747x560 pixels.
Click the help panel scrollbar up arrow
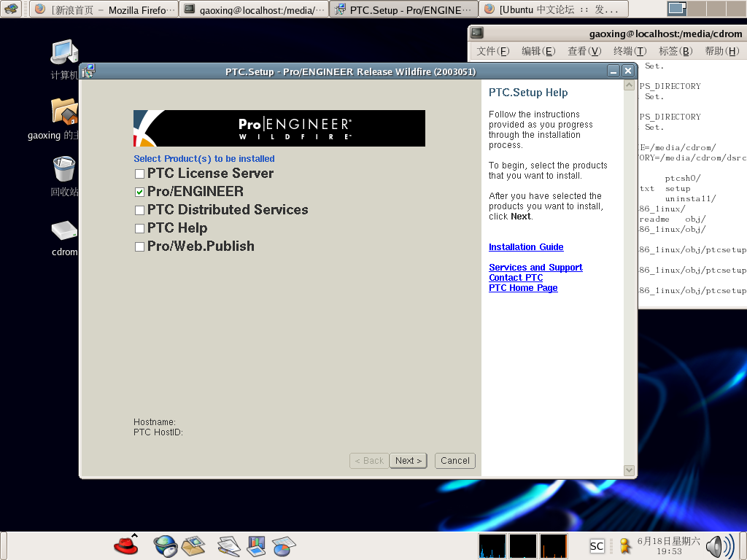tap(629, 85)
